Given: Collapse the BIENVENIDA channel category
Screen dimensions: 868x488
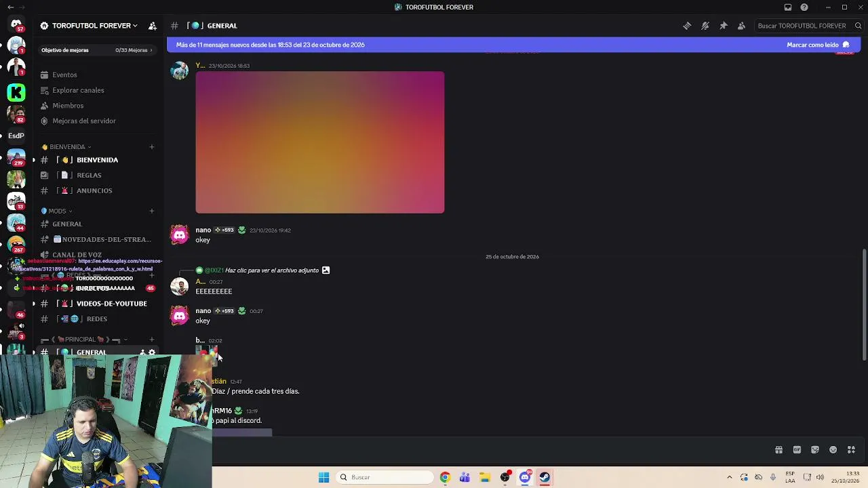Looking at the screenshot, I should tap(66, 147).
